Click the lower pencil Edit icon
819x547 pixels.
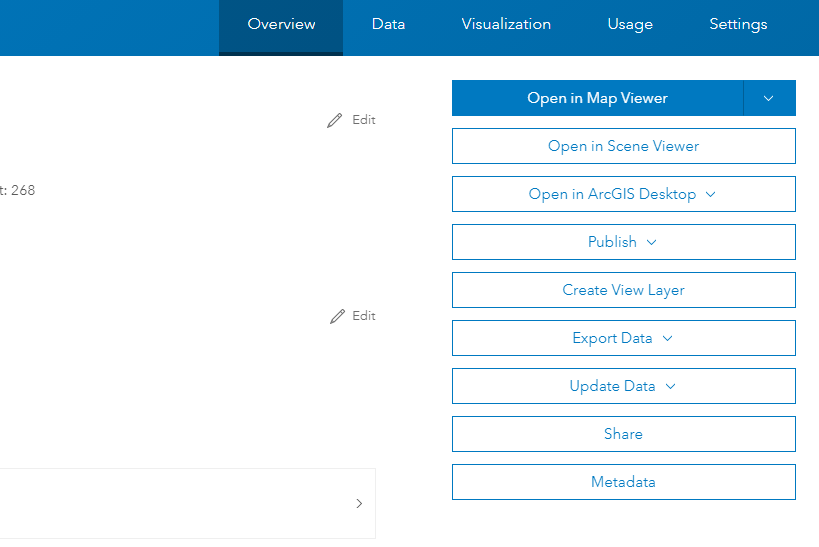click(337, 316)
